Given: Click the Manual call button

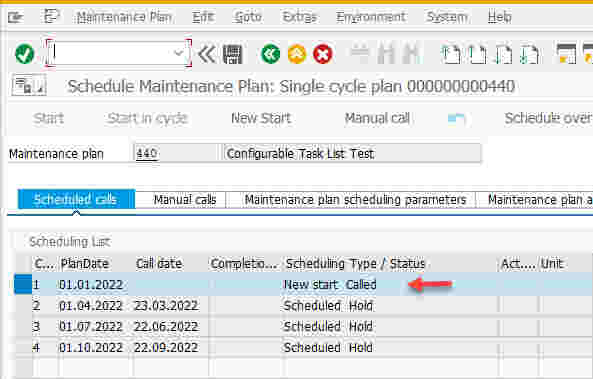Looking at the screenshot, I should tap(377, 118).
